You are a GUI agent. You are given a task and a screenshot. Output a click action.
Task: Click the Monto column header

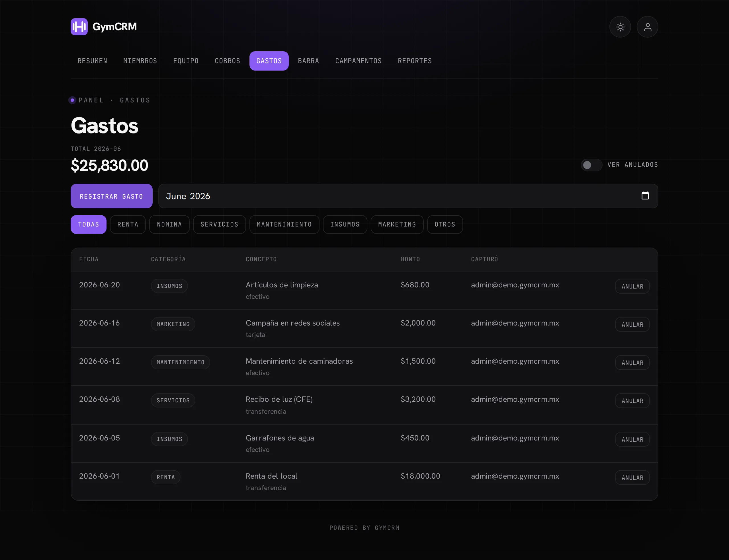pyautogui.click(x=410, y=259)
